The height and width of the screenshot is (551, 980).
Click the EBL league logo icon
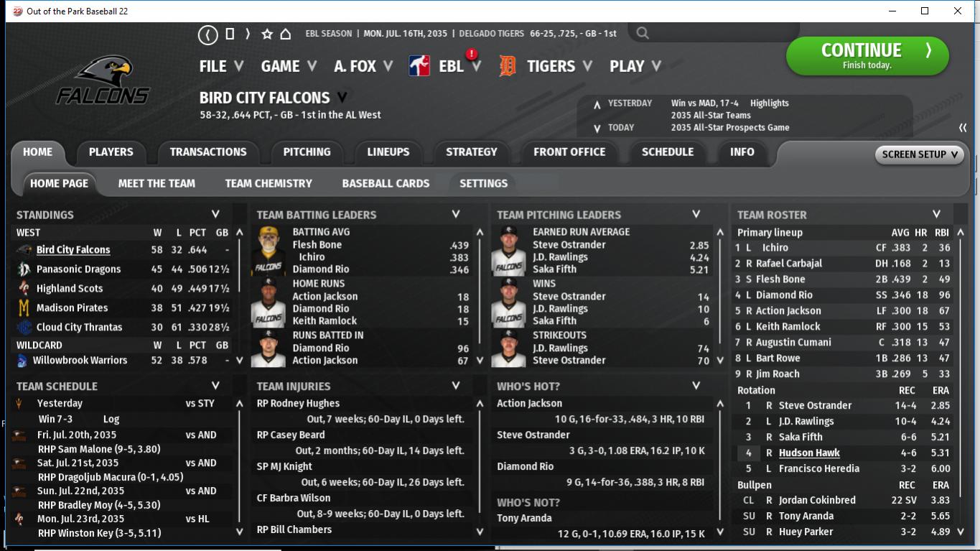point(419,66)
